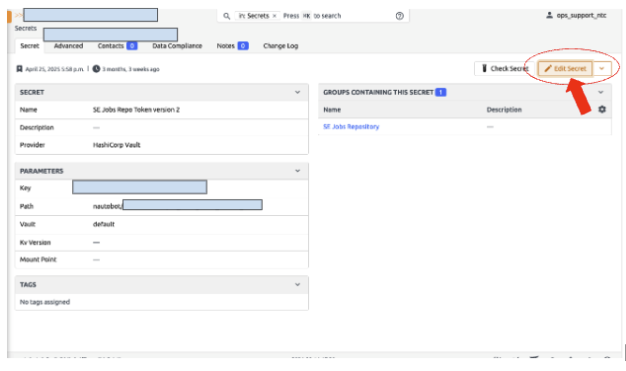Click the Contacts count badge
Screen dimensions: 626x371
(x=132, y=46)
